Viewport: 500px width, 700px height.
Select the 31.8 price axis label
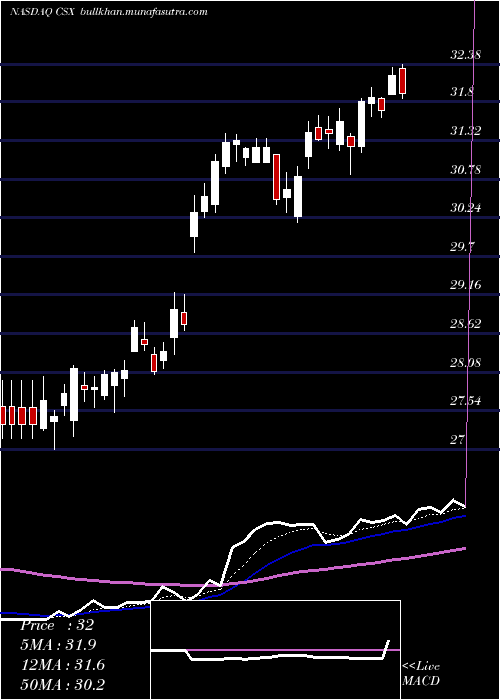tap(462, 93)
